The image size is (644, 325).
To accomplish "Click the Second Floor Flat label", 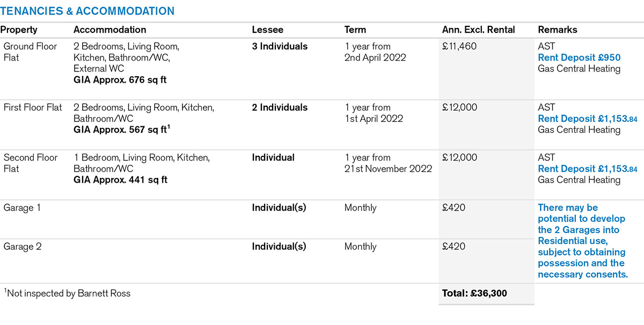I will point(30,163).
